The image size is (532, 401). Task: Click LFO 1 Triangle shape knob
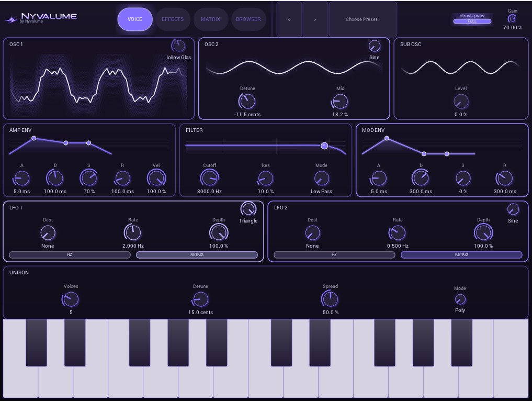[248, 209]
